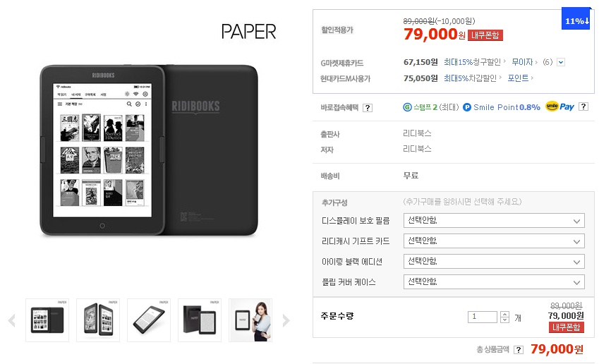
Task: Open the 리디캐시 기프트 카드 dropdown
Action: (494, 241)
